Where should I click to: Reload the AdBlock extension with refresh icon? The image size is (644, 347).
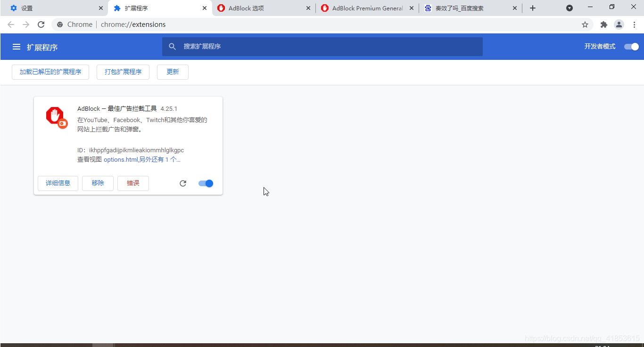tap(183, 183)
